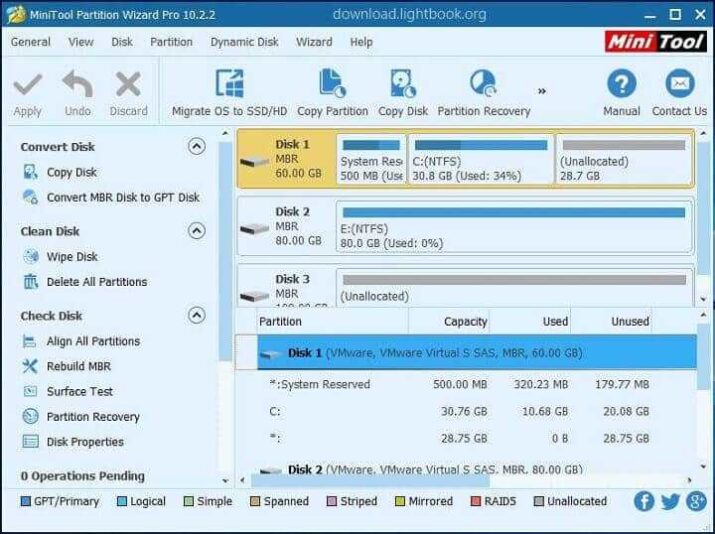Viewport: 715px width, 534px height.
Task: Click the Logical legend color swatch
Action: tap(122, 501)
